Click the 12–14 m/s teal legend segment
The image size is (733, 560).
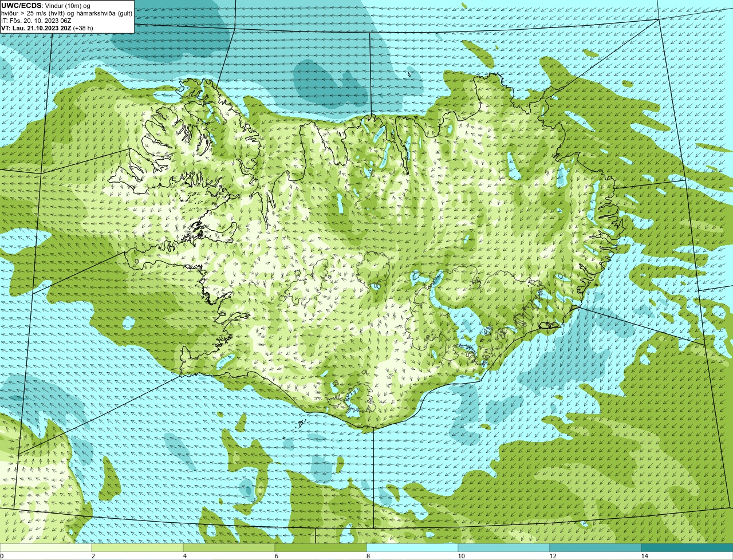[x=596, y=547]
